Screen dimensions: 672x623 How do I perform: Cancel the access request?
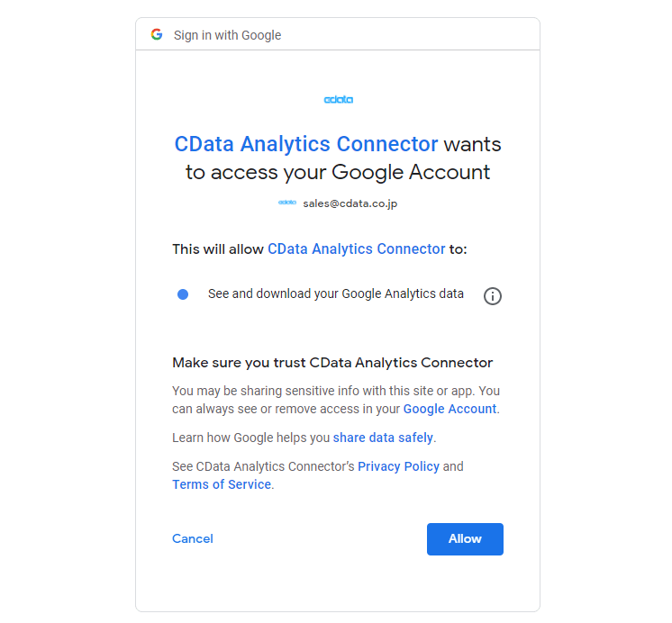pos(193,538)
